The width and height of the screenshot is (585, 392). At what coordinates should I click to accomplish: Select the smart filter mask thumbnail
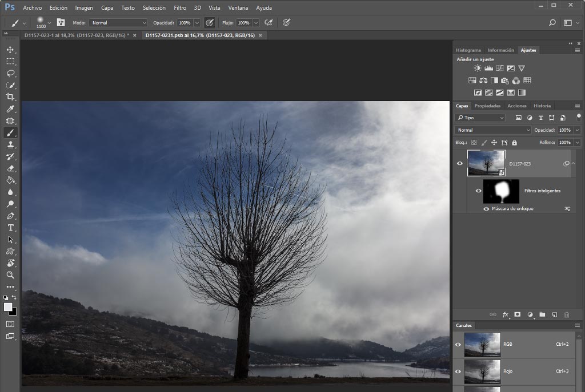tap(501, 191)
